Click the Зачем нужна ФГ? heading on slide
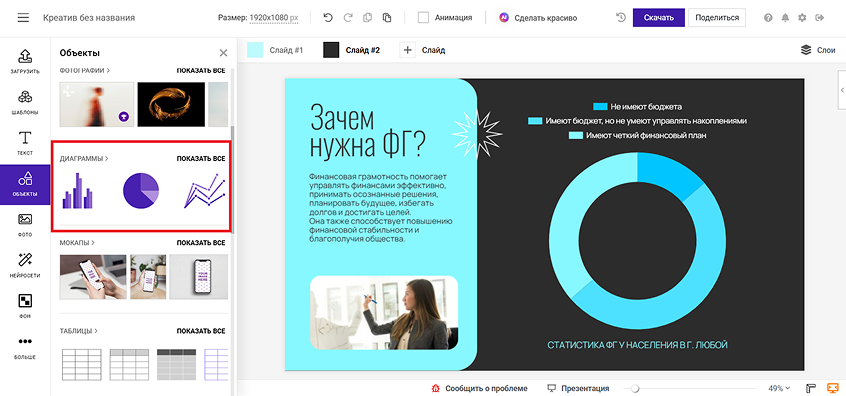Viewport: 846px width, 396px height. pos(367,131)
